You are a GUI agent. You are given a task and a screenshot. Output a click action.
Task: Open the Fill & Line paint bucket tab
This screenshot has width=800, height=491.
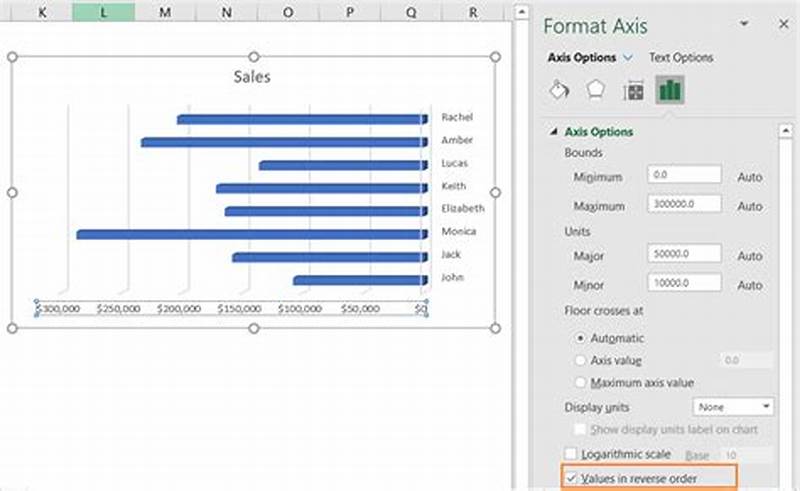tap(559, 90)
